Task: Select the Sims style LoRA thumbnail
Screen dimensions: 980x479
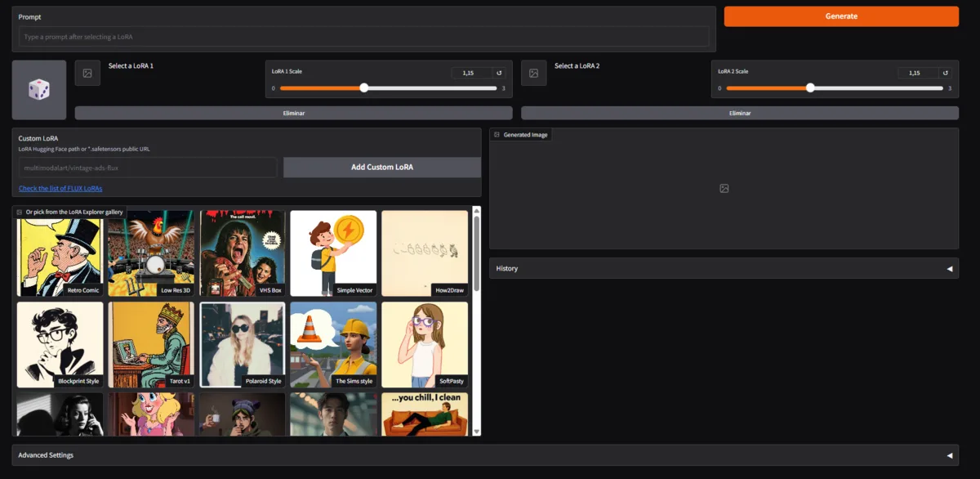Action: point(333,344)
